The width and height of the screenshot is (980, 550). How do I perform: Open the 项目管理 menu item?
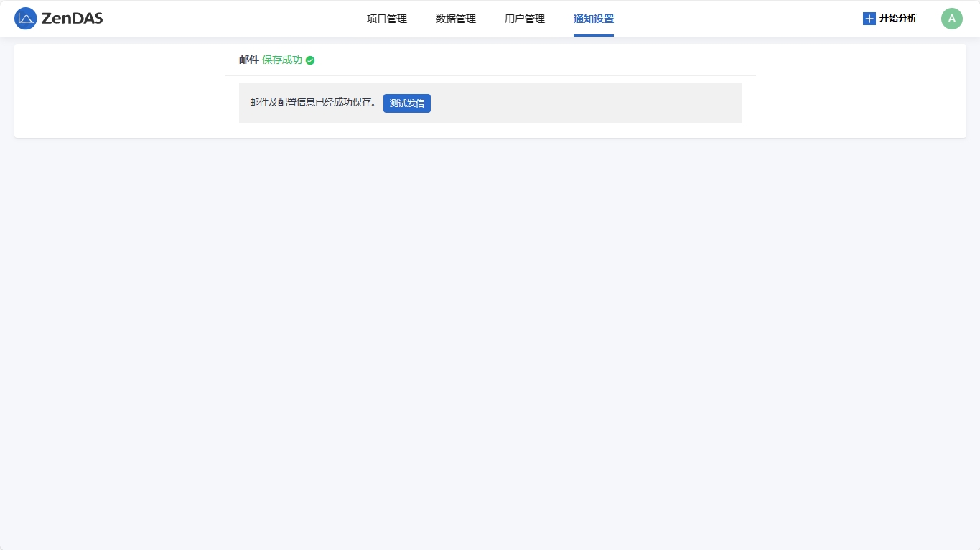(x=386, y=19)
